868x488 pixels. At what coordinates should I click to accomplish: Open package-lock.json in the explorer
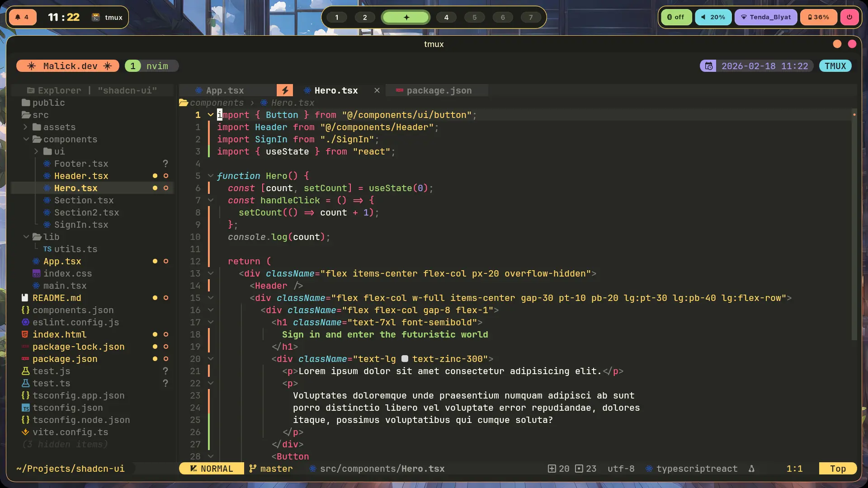point(78,347)
